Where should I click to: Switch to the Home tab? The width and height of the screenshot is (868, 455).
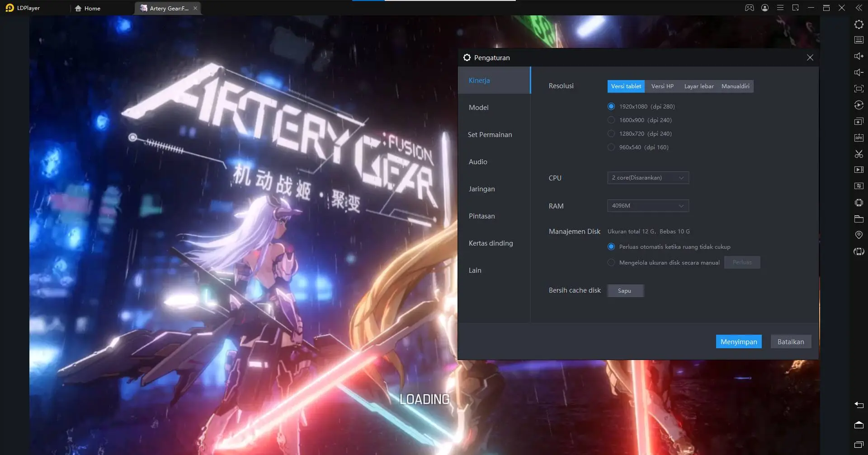click(x=88, y=8)
